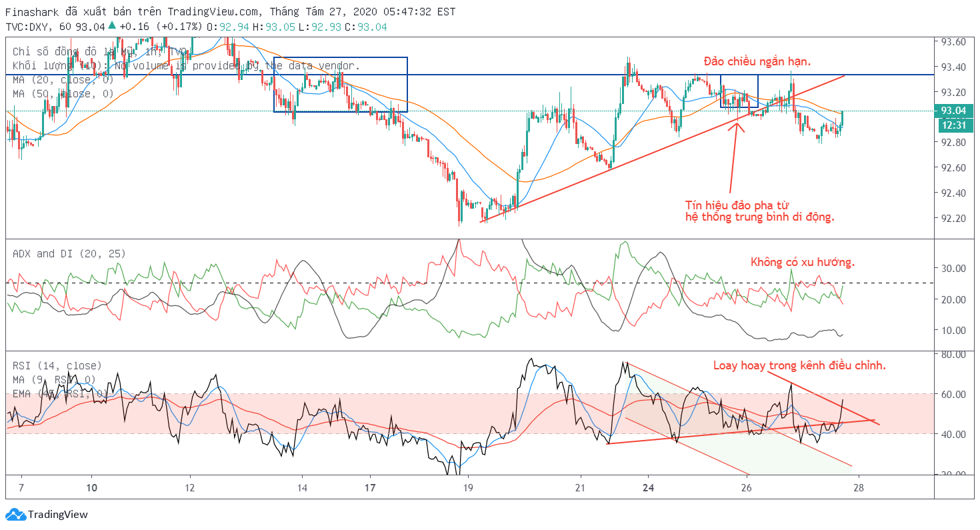Select the 'MA (9, RSI, 0)' legend
Image resolution: width=980 pixels, height=530 pixels.
[55, 380]
